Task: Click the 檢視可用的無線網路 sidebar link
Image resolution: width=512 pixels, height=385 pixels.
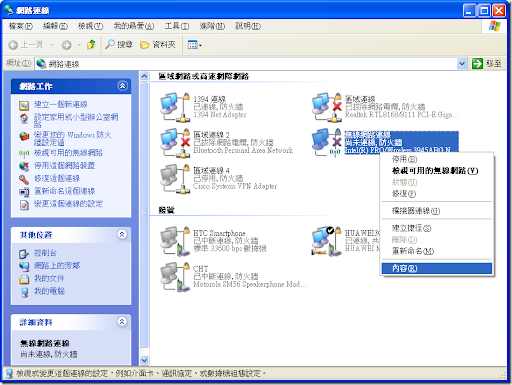Action: point(68,153)
